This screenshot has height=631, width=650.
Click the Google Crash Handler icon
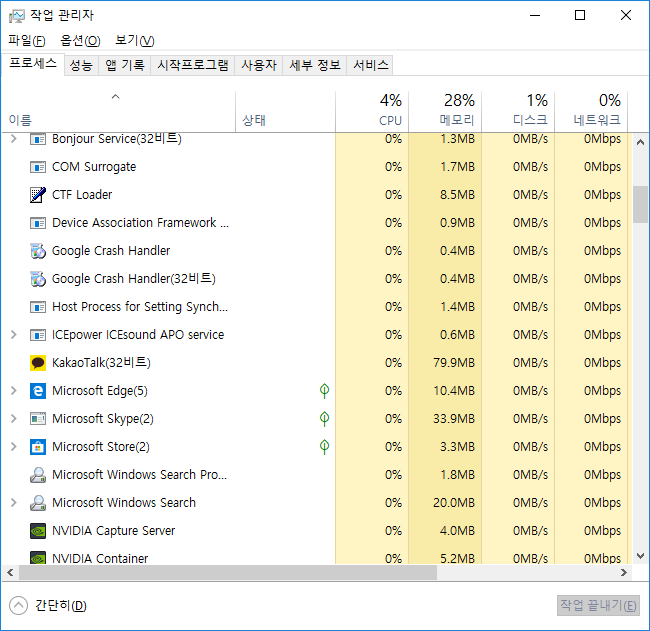38,251
